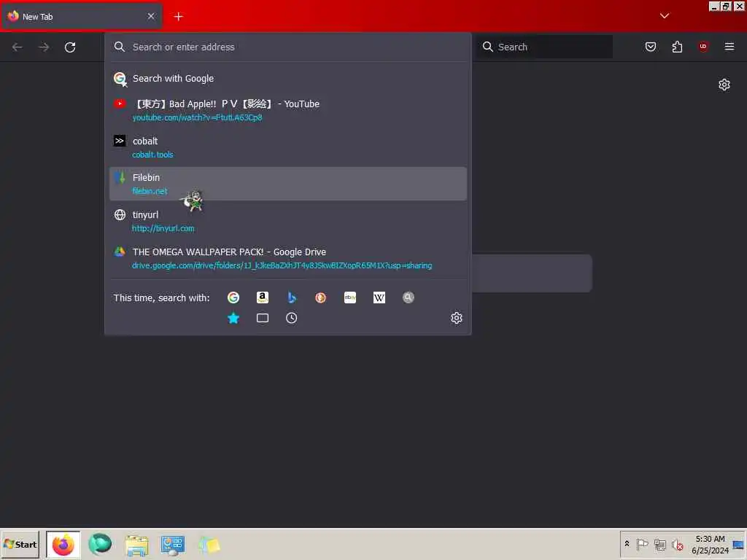The image size is (747, 560).
Task: Open the Windows Start menu
Action: tap(20, 544)
